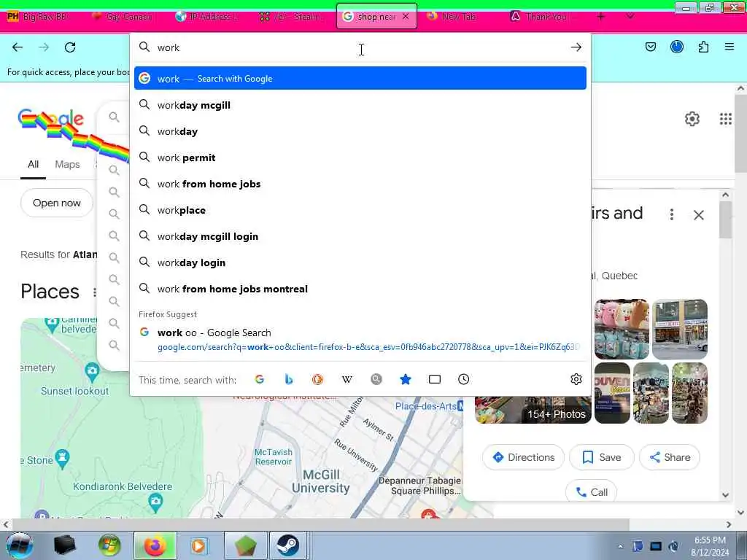Open the Google apps grid
Screen dimensions: 747x560
(x=726, y=119)
